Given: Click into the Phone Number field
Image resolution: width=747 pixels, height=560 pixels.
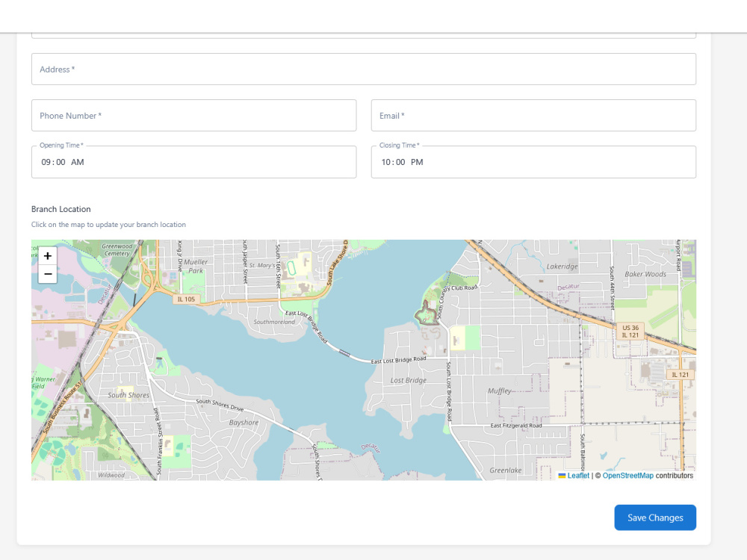Looking at the screenshot, I should click(194, 115).
